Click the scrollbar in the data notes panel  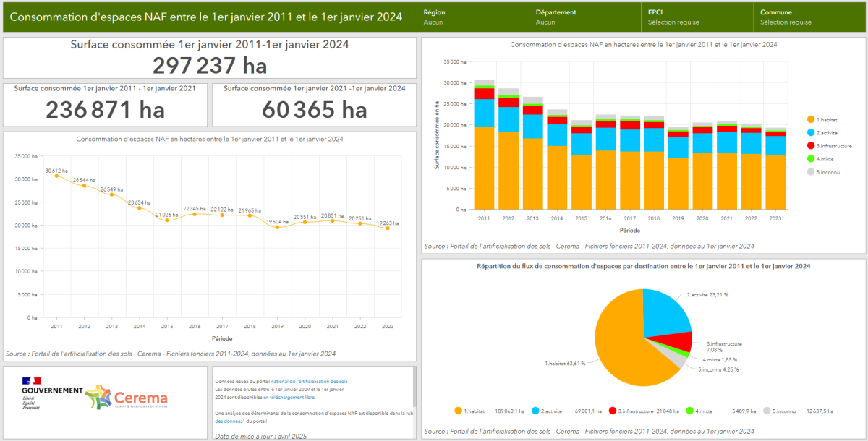pyautogui.click(x=414, y=387)
